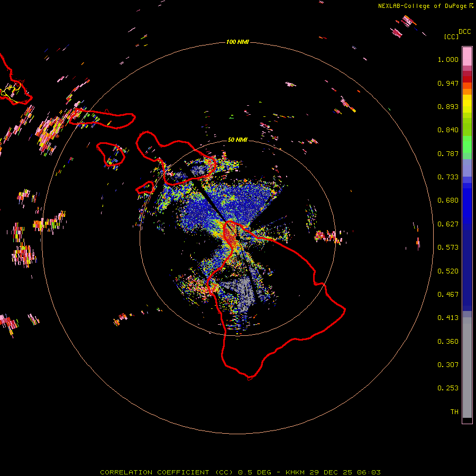Click the 0.307 scale value
Image resolution: width=476 pixels, height=476 pixels.
[x=448, y=365]
